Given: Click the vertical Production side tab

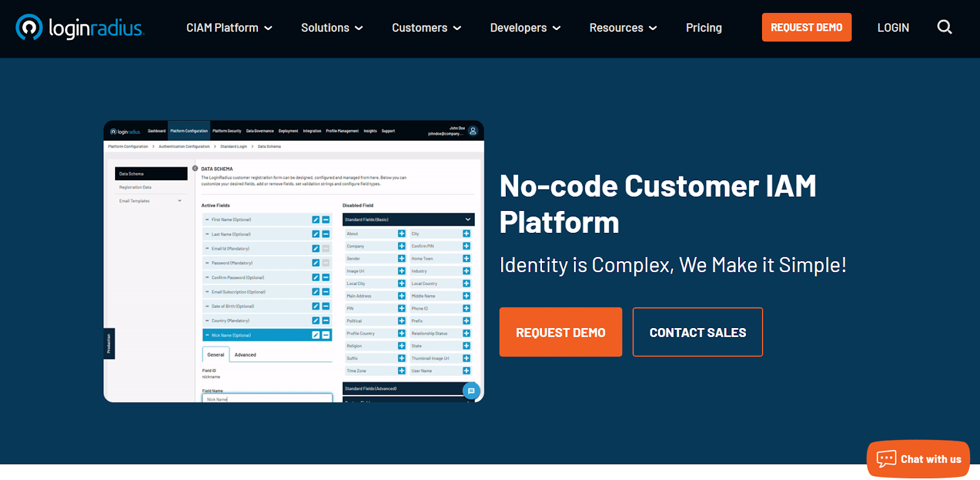Looking at the screenshot, I should coord(109,343).
